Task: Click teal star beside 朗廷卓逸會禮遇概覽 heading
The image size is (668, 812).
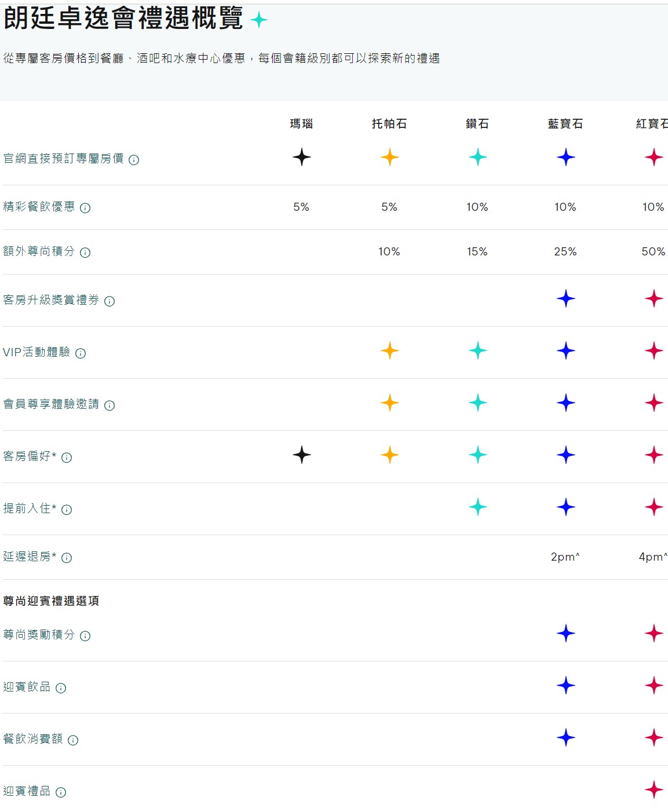Action: [x=259, y=20]
